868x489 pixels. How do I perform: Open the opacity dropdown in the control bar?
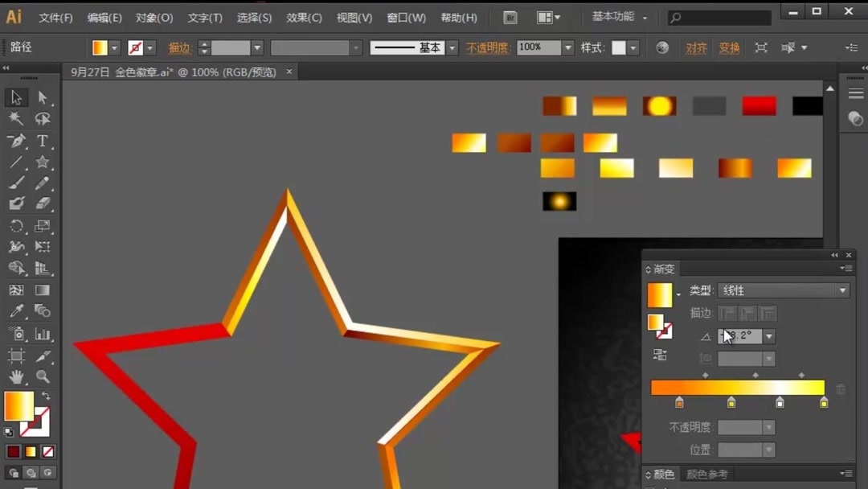point(568,47)
